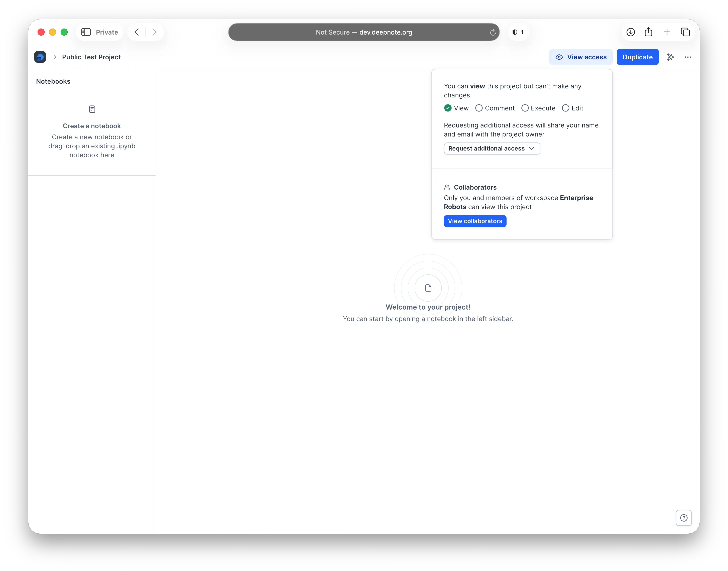Expand the Request additional access dropdown
This screenshot has width=728, height=571.
coord(492,149)
